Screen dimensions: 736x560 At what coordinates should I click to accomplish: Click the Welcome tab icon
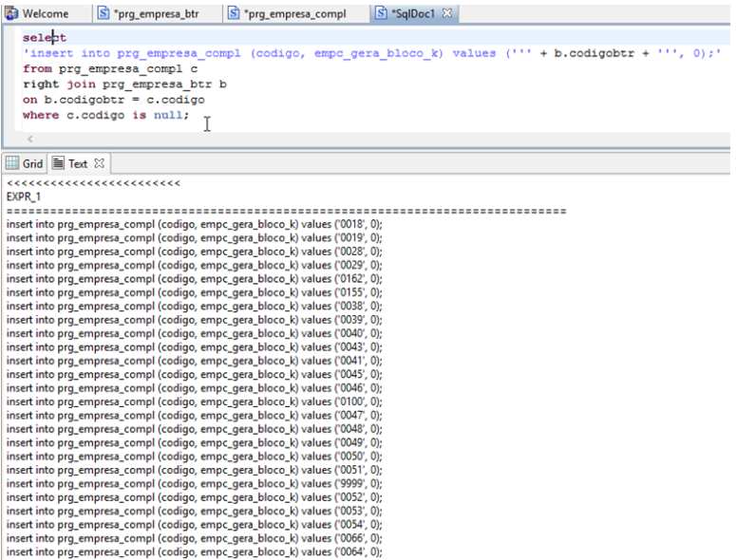11,13
